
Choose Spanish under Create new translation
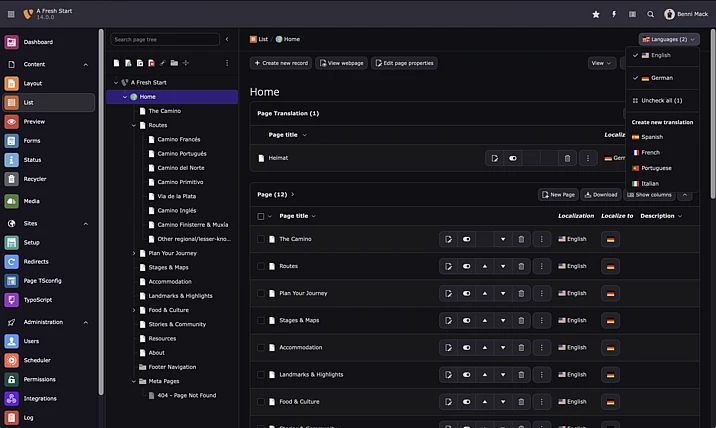tap(651, 136)
